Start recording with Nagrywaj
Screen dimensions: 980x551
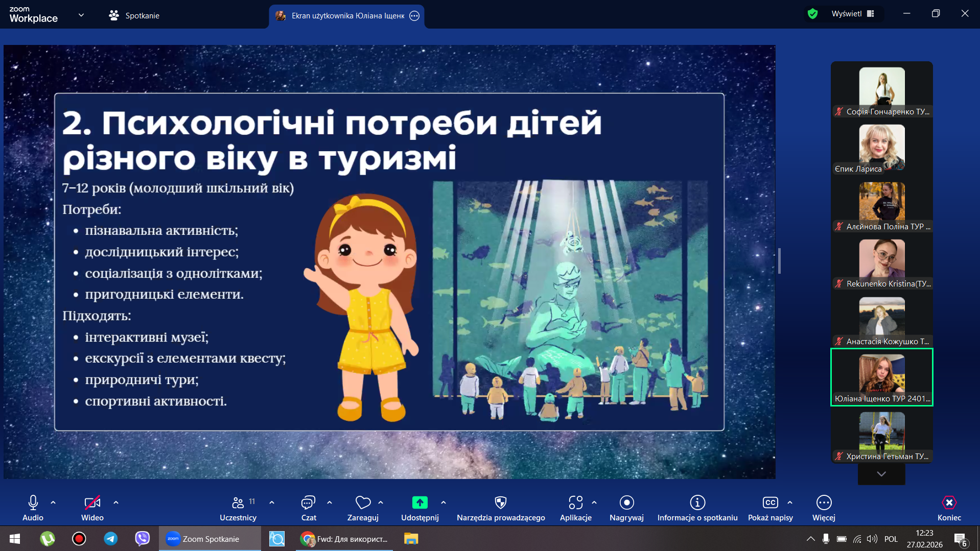[x=626, y=508]
